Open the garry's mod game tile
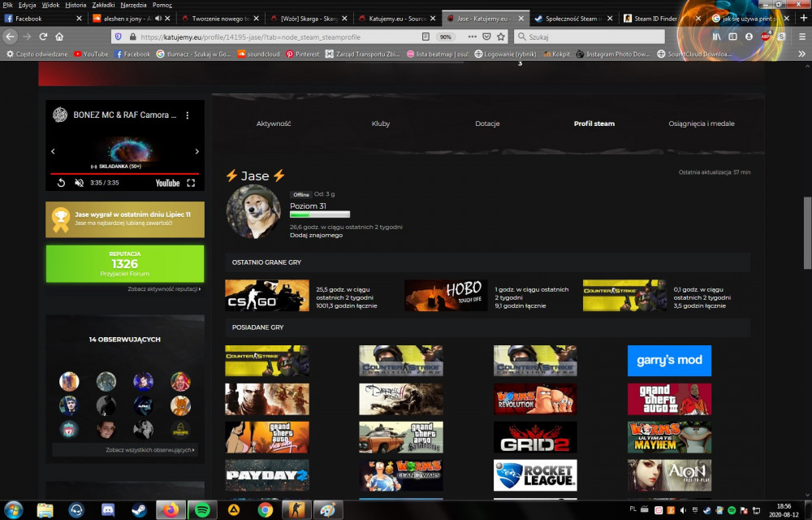This screenshot has height=520, width=812. 669,361
